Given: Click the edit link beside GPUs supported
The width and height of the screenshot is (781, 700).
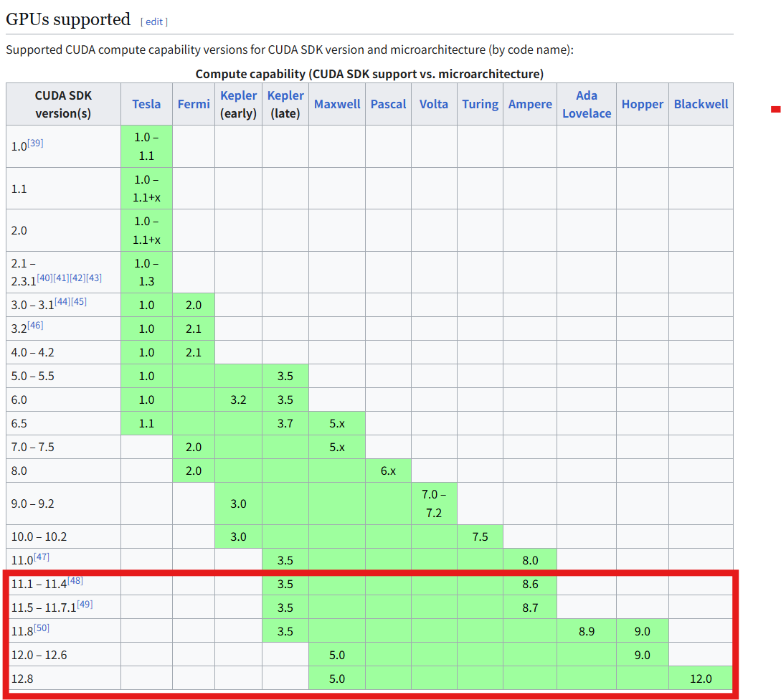Looking at the screenshot, I should point(154,22).
